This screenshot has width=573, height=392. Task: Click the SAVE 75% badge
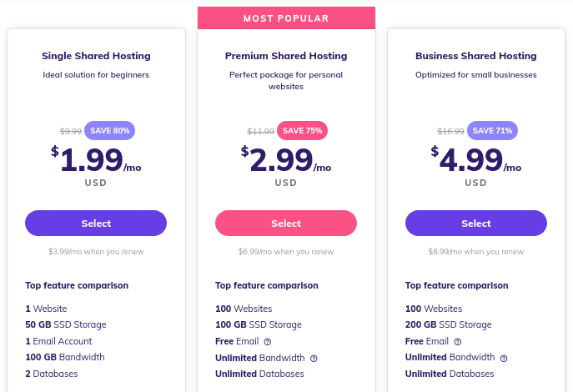(x=302, y=130)
